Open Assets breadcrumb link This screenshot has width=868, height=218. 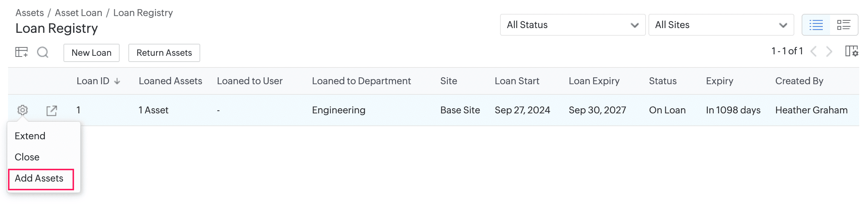(30, 13)
